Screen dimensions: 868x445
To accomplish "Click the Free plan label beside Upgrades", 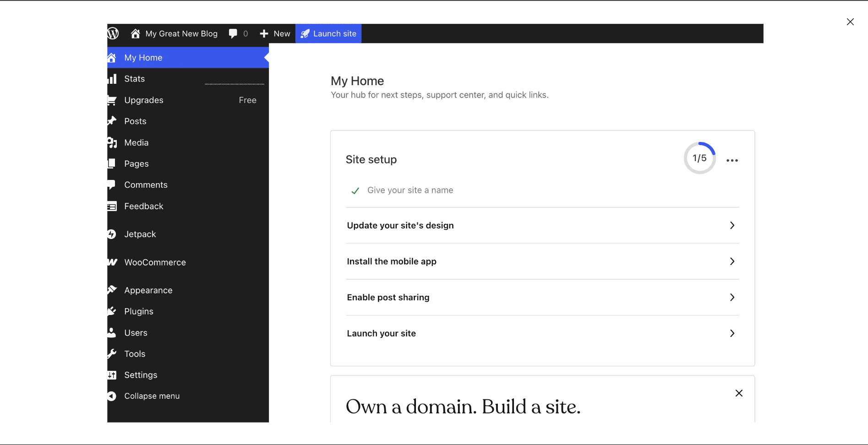I will tap(247, 100).
